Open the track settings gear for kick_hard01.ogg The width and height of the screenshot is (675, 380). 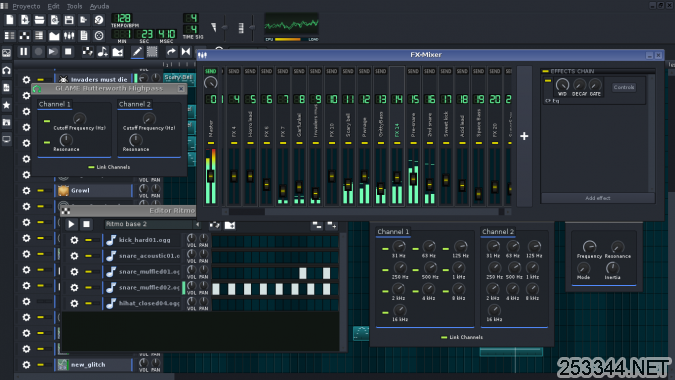pos(74,240)
